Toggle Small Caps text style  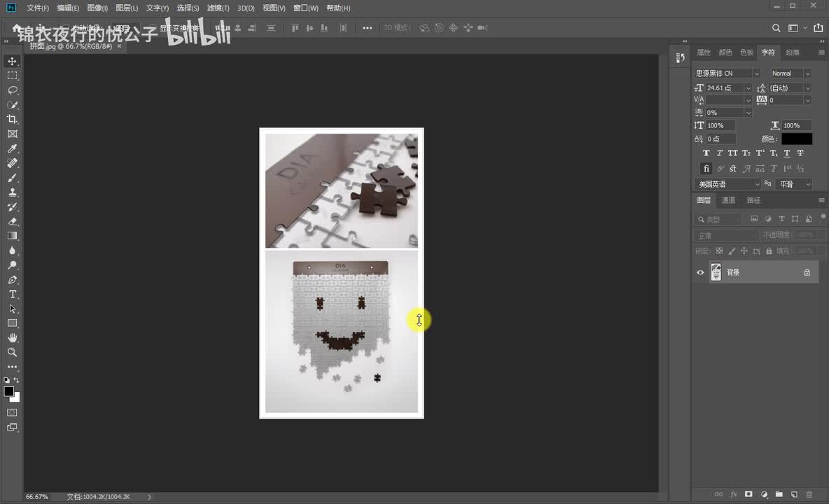pos(746,153)
